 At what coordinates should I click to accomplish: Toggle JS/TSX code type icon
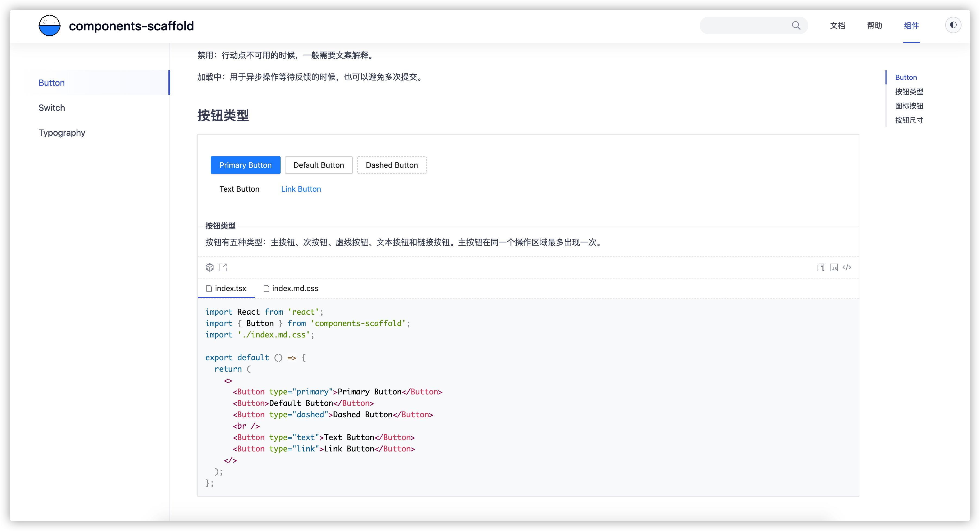[x=834, y=268]
